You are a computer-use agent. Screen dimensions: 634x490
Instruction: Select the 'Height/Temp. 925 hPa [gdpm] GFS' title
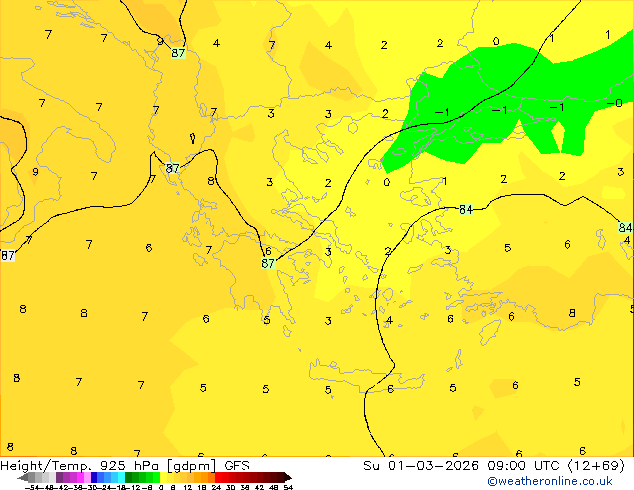pos(125,466)
